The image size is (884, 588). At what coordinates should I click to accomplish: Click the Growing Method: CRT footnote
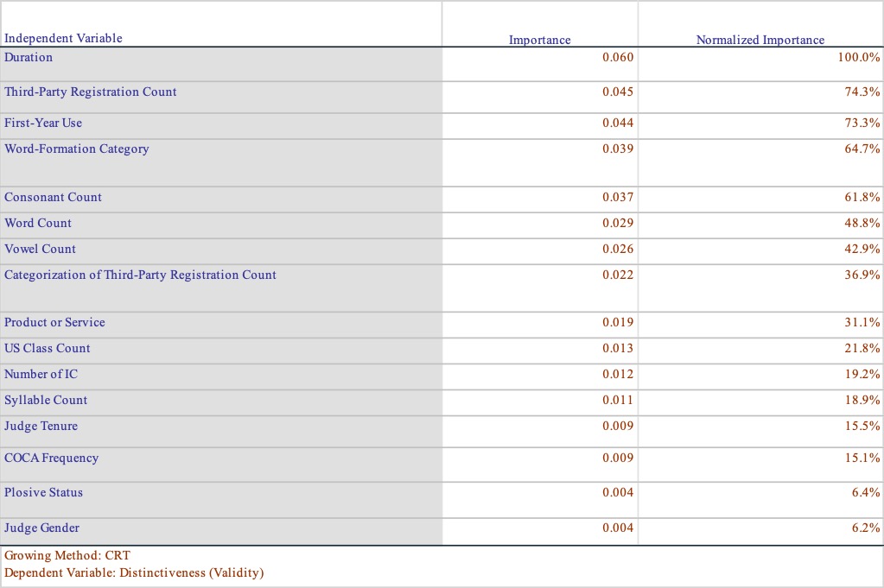pos(67,556)
